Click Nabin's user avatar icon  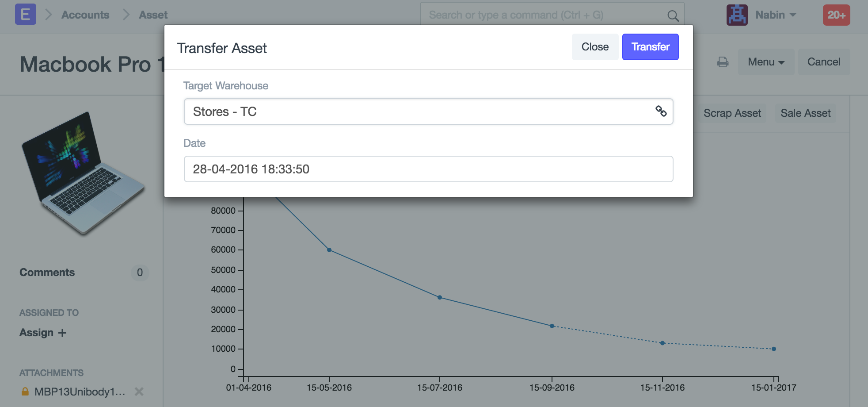737,15
